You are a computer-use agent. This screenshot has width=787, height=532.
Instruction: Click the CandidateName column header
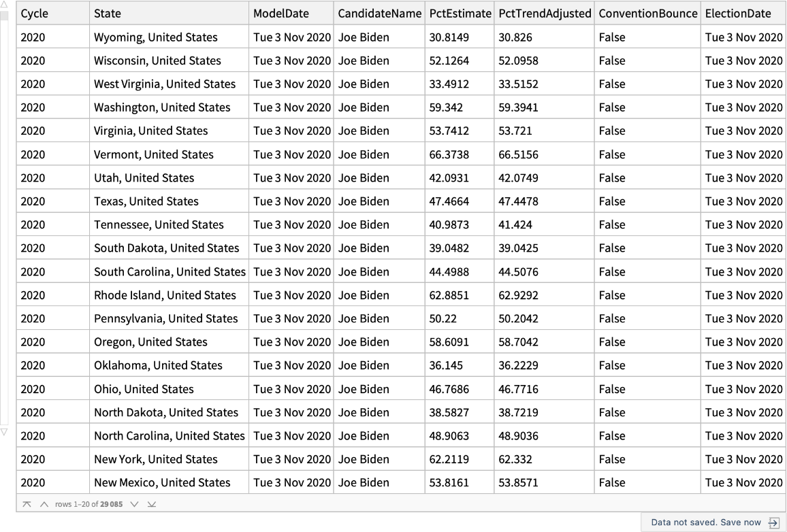[380, 14]
